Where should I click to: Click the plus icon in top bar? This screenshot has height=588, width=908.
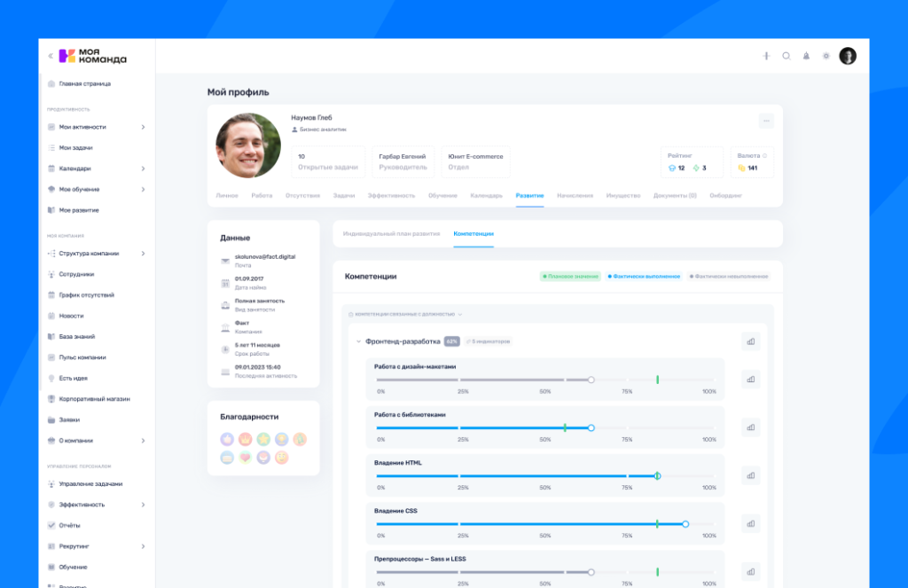tap(766, 56)
